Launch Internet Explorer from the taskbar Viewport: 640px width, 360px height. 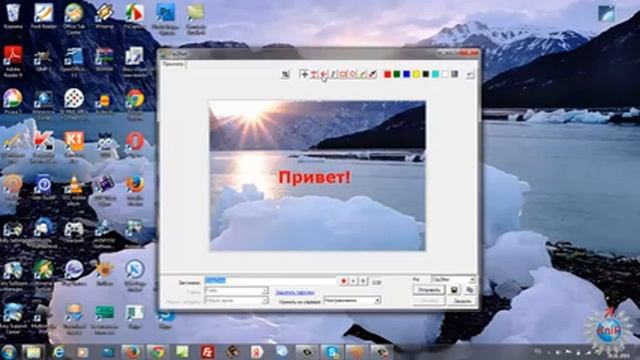[x=58, y=352]
